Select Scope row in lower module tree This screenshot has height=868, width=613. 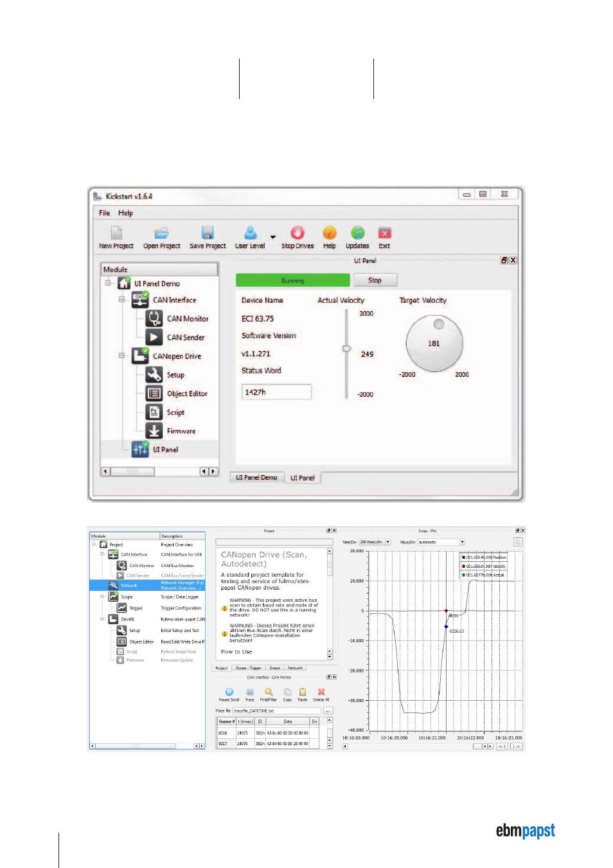click(x=147, y=597)
